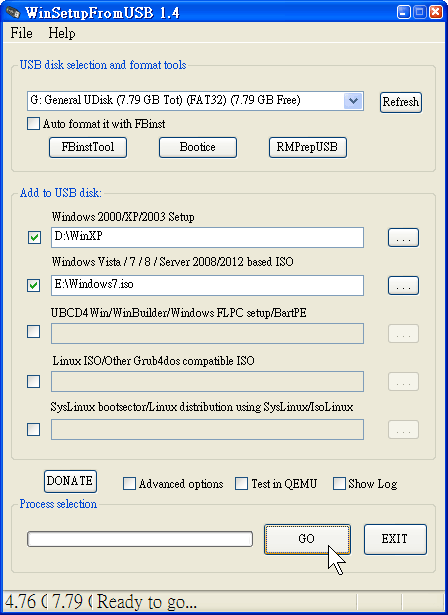448x615 pixels.
Task: Expand the USB disk selection dropdown arrow
Action: [x=353, y=101]
